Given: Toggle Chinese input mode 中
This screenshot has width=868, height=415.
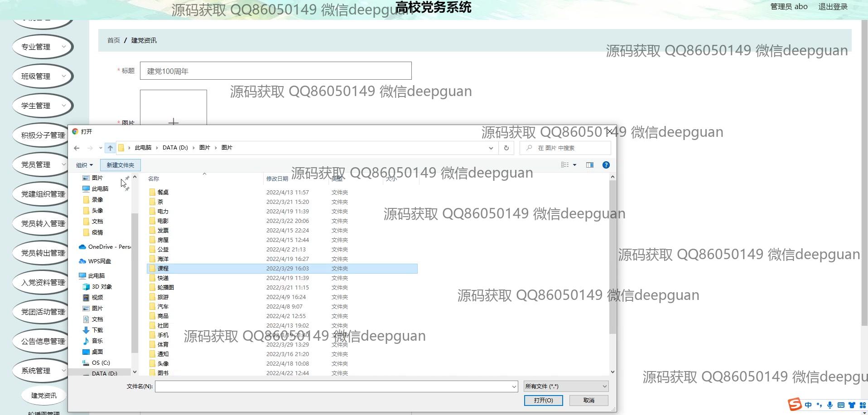Looking at the screenshot, I should 808,405.
